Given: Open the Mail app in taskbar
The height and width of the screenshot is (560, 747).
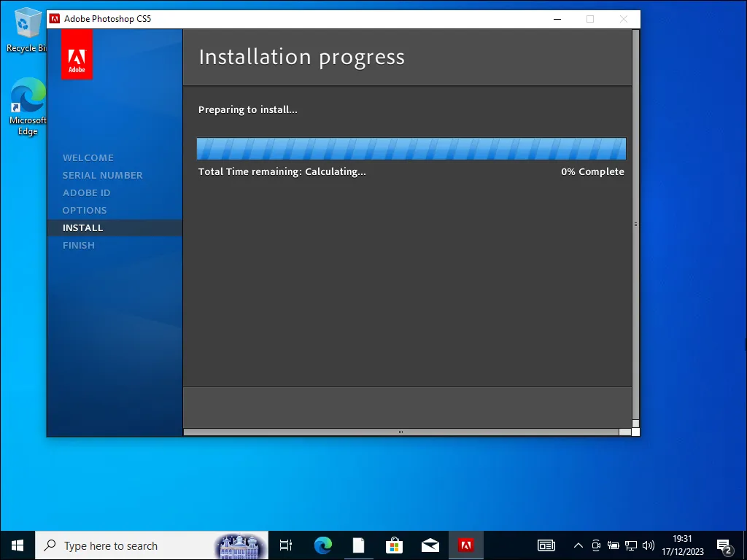Looking at the screenshot, I should tap(430, 545).
